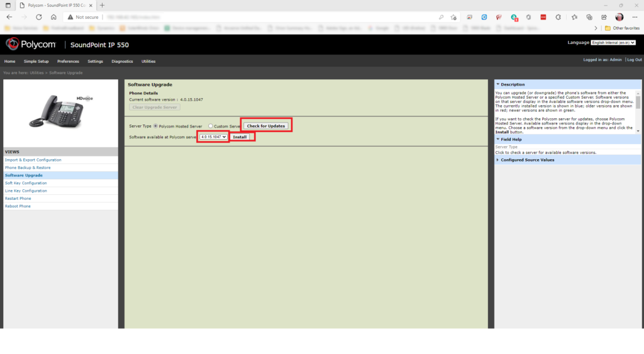Open the Home menu
644x354 pixels.
(10, 61)
